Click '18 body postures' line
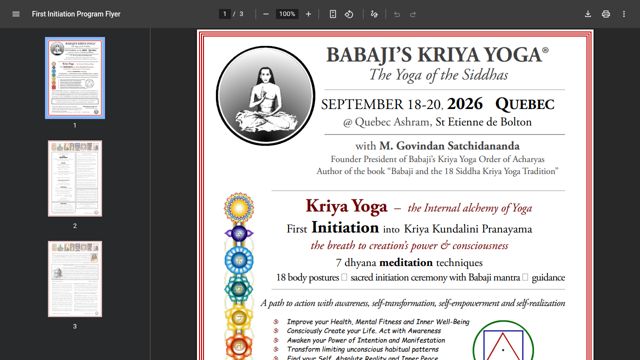 coord(420,278)
